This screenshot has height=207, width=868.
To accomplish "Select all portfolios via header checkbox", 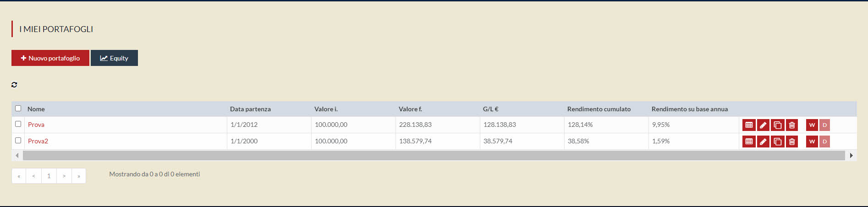I will [x=18, y=109].
